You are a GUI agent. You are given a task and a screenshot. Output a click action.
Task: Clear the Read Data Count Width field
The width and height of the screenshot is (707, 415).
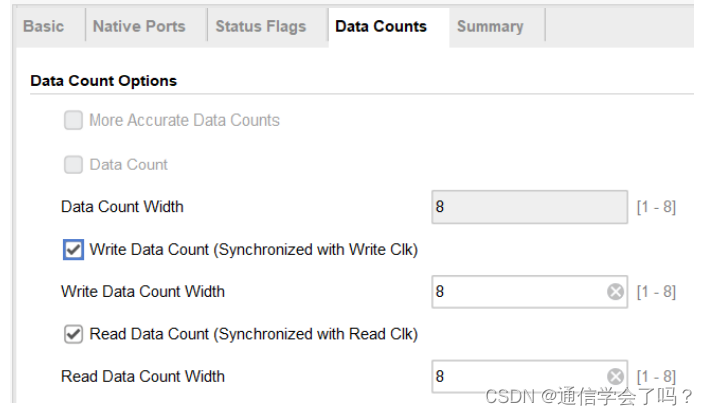pyautogui.click(x=616, y=377)
